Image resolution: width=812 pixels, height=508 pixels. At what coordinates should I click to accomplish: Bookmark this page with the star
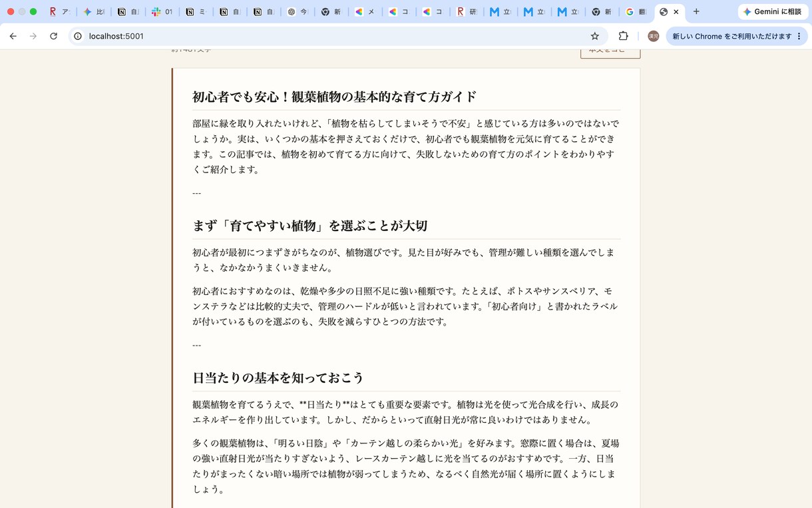click(595, 36)
